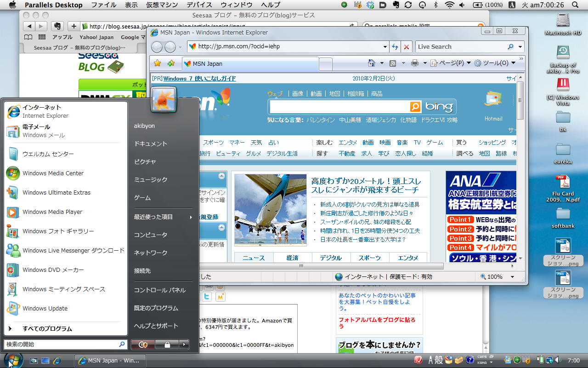
Task: Open the ツール(O) menu in IE
Action: [x=495, y=63]
